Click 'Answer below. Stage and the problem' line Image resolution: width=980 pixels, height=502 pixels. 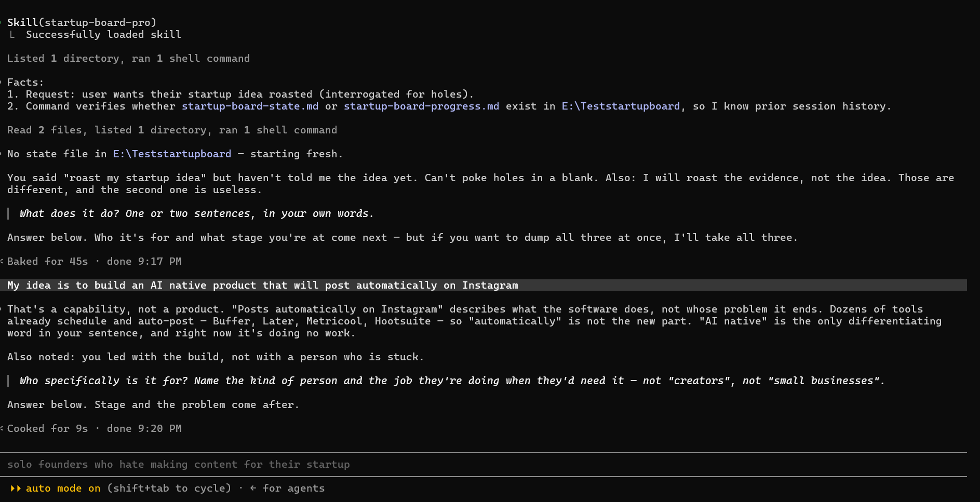(x=153, y=404)
